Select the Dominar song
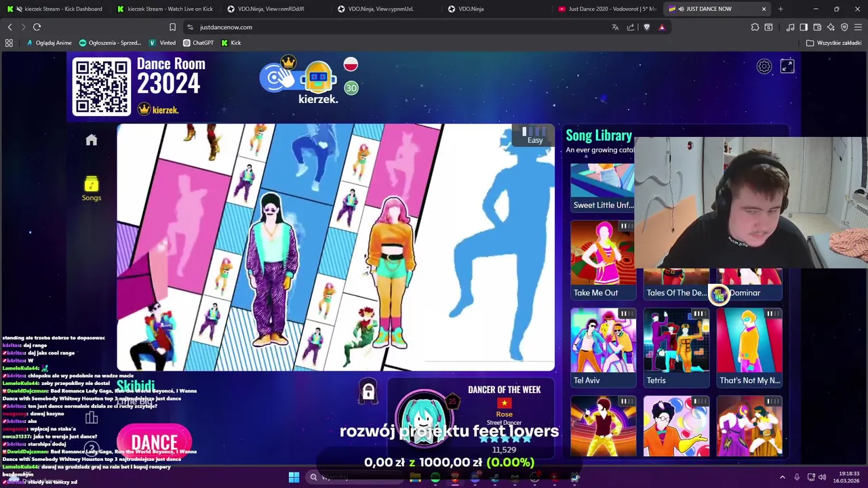The image size is (868, 488). (x=749, y=285)
